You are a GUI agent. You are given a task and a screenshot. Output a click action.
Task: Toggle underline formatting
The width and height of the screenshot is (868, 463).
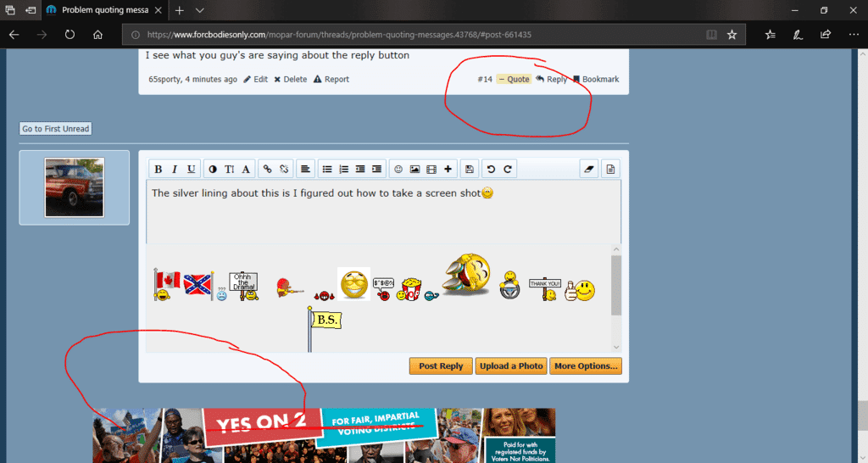192,170
